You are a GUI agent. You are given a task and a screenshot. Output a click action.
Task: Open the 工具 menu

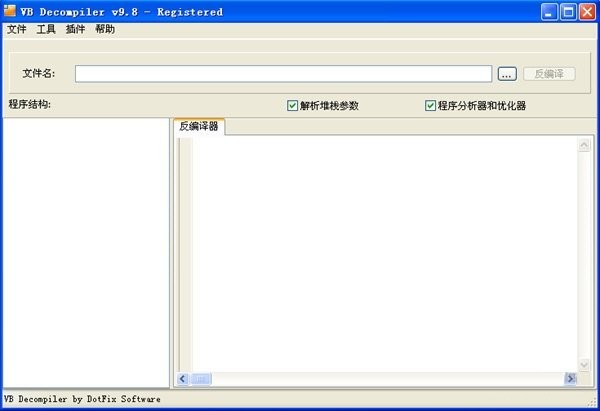point(46,29)
